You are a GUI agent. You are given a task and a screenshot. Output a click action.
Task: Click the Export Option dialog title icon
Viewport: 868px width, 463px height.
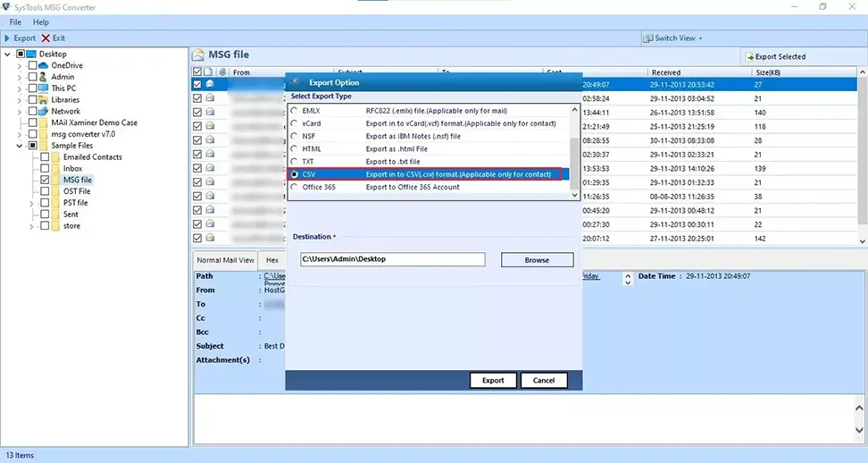[296, 82]
